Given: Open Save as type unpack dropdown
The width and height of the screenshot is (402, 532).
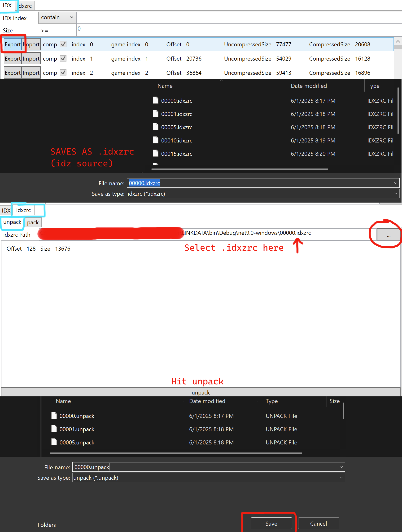Looking at the screenshot, I should click(x=209, y=478).
